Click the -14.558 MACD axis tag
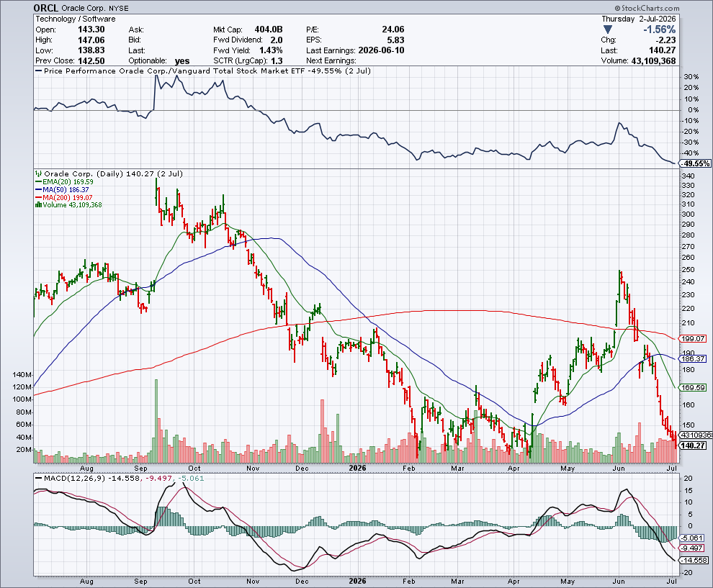713x588 pixels. click(694, 560)
